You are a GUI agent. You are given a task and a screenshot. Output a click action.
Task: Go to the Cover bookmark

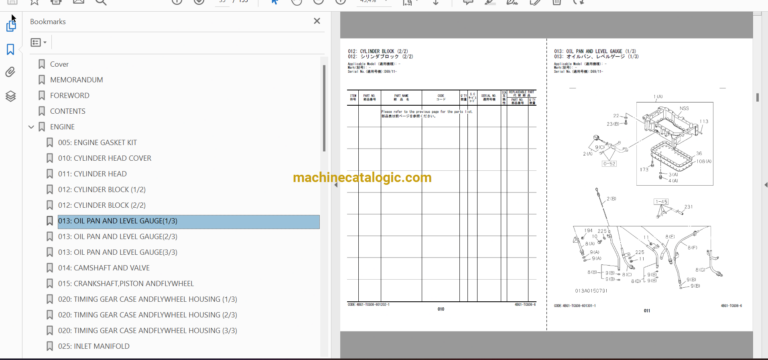click(59, 64)
